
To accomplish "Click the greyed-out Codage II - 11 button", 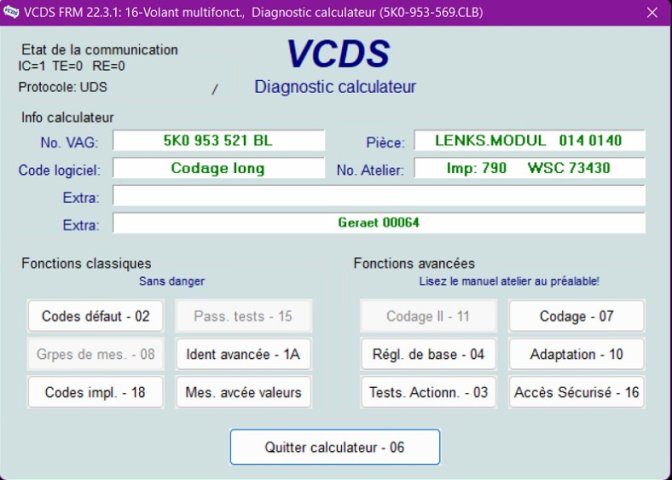I will click(428, 316).
